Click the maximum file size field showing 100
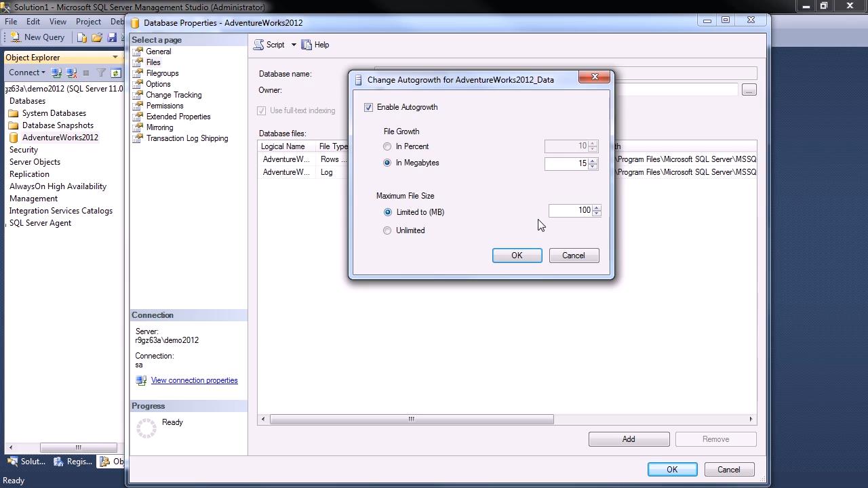The height and width of the screenshot is (488, 868). [570, 211]
